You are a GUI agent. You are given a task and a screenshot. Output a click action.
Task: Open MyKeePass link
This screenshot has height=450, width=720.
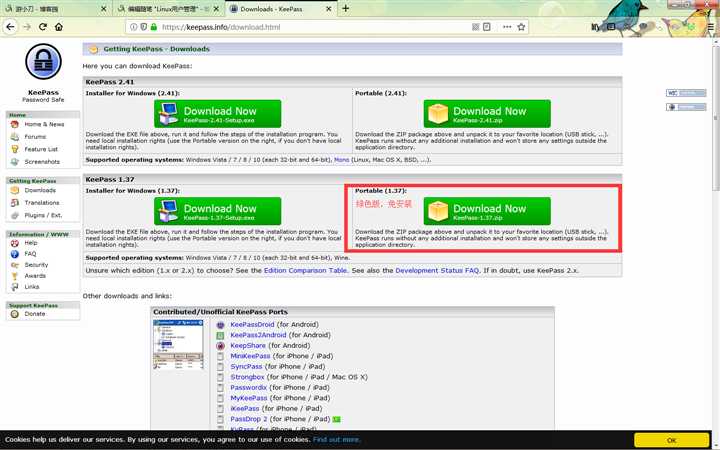coord(249,398)
